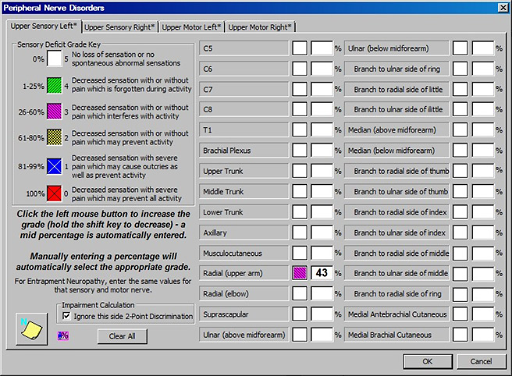This screenshot has height=376, width=512.
Task: Click the Suprascapular grade box
Action: pos(300,314)
